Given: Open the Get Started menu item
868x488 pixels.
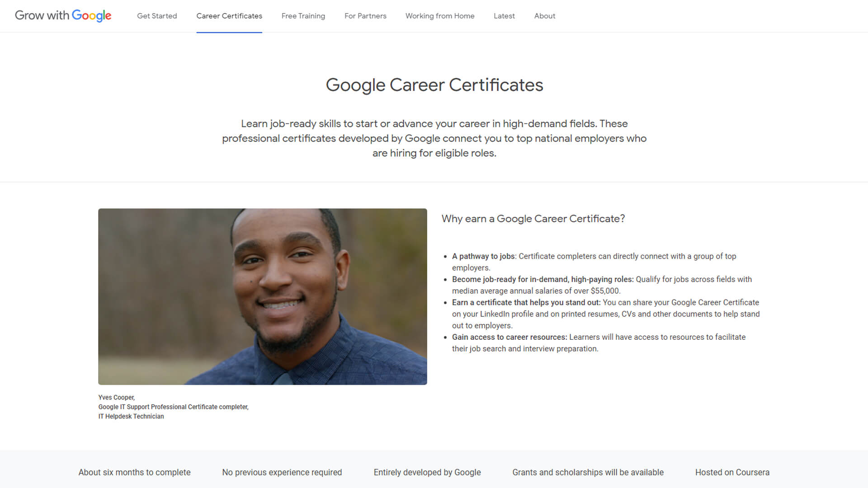Looking at the screenshot, I should click(x=157, y=16).
